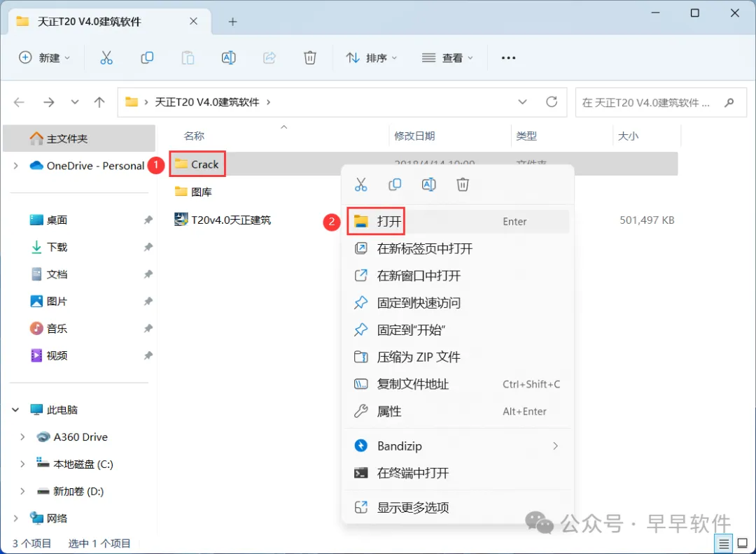Open 文档 in the sidebar

point(57,274)
